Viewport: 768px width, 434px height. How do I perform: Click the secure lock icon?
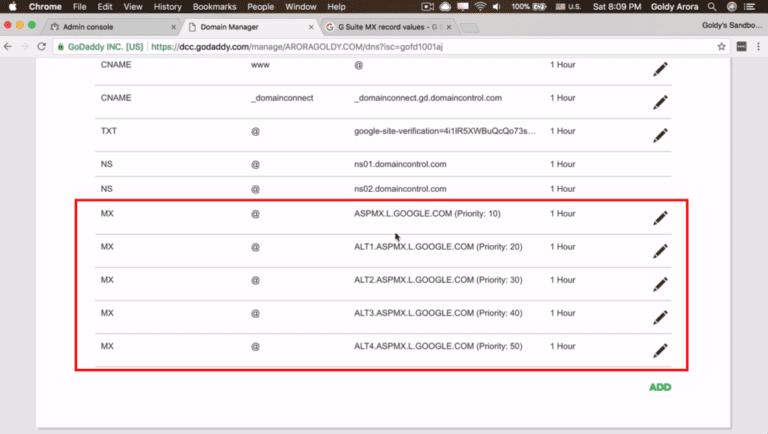[61, 47]
